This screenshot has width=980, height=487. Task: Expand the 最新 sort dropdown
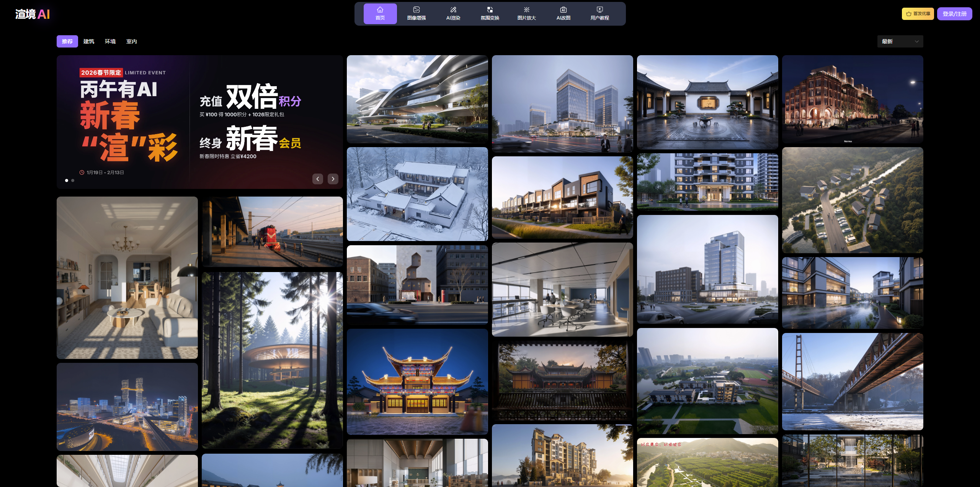[x=900, y=41]
